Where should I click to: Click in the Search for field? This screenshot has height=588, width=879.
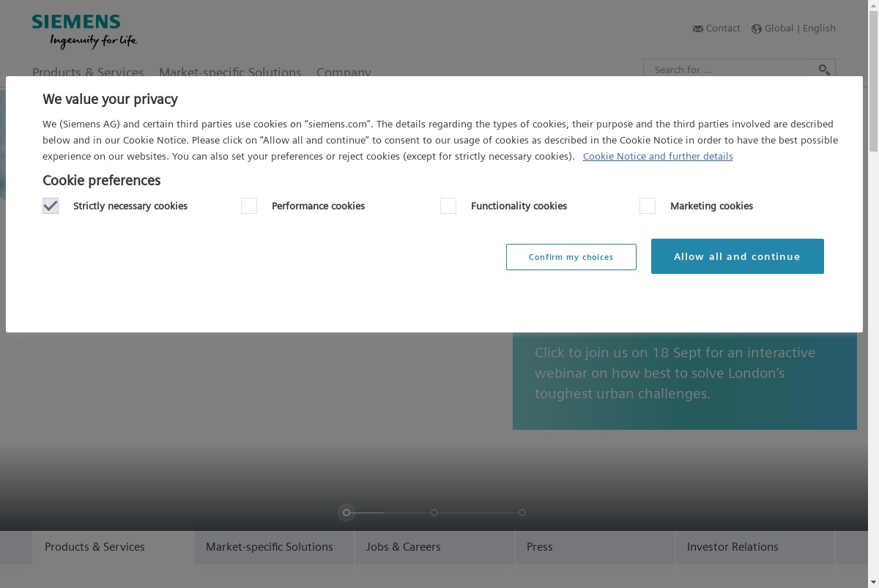pos(731,70)
